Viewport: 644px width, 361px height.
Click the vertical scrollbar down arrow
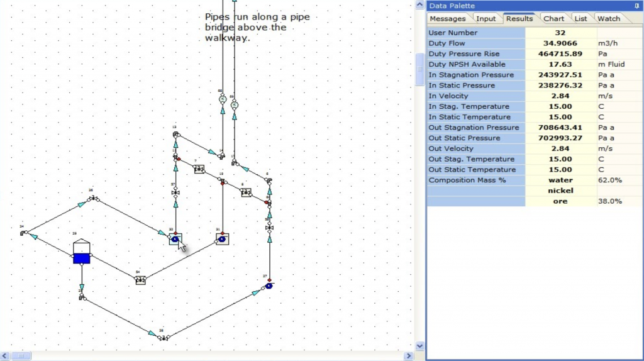pos(420,345)
